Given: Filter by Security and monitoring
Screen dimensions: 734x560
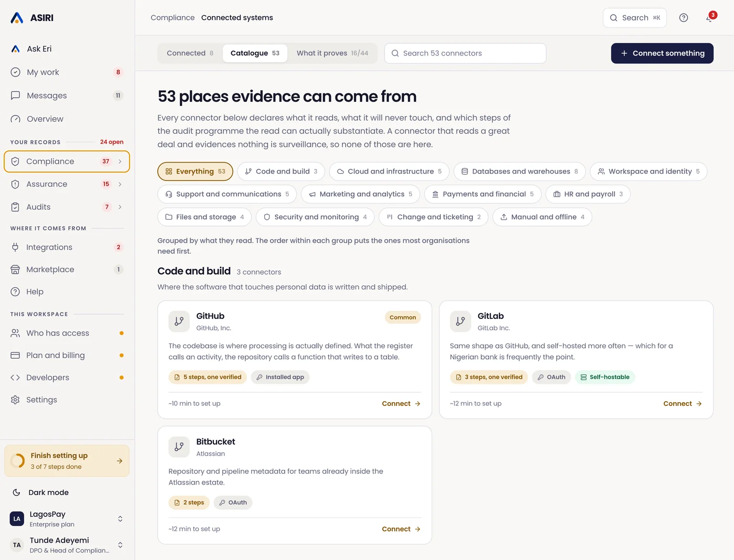Looking at the screenshot, I should [315, 217].
